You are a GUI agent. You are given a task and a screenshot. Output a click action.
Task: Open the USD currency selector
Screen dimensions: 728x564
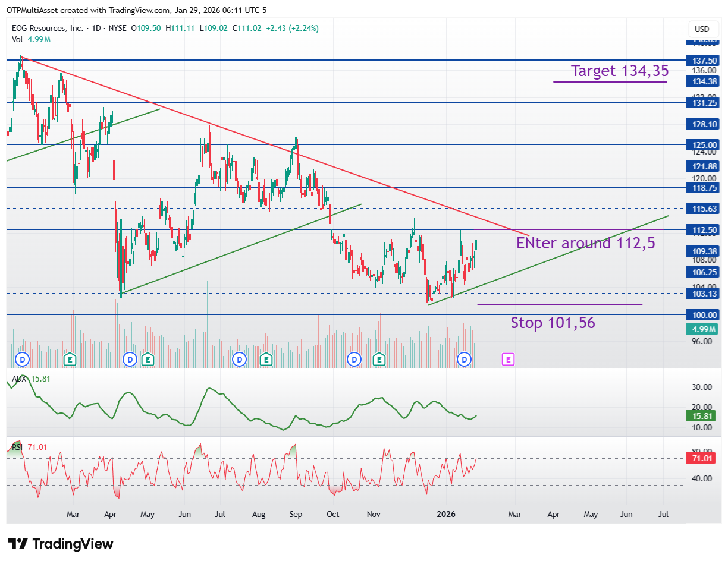[702, 29]
